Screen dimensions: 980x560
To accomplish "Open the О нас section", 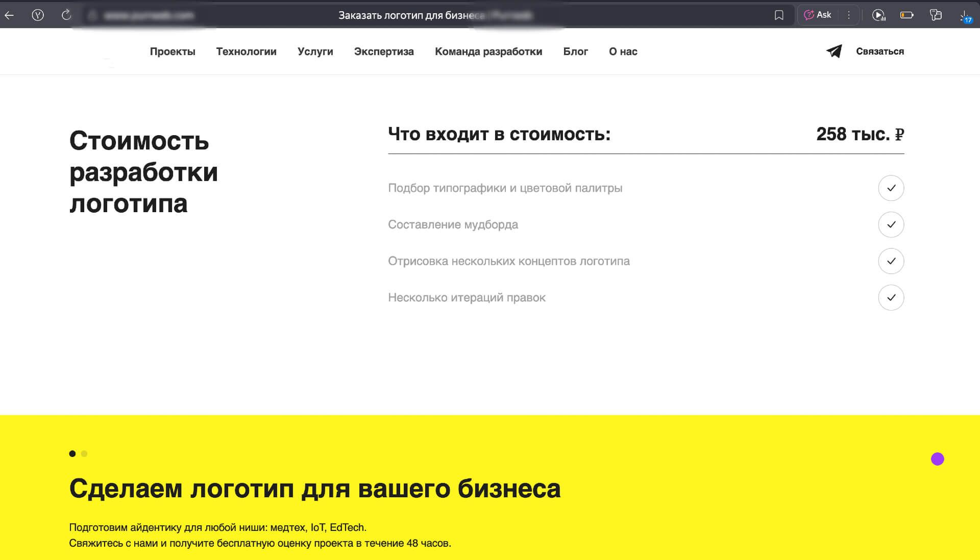I will [622, 52].
